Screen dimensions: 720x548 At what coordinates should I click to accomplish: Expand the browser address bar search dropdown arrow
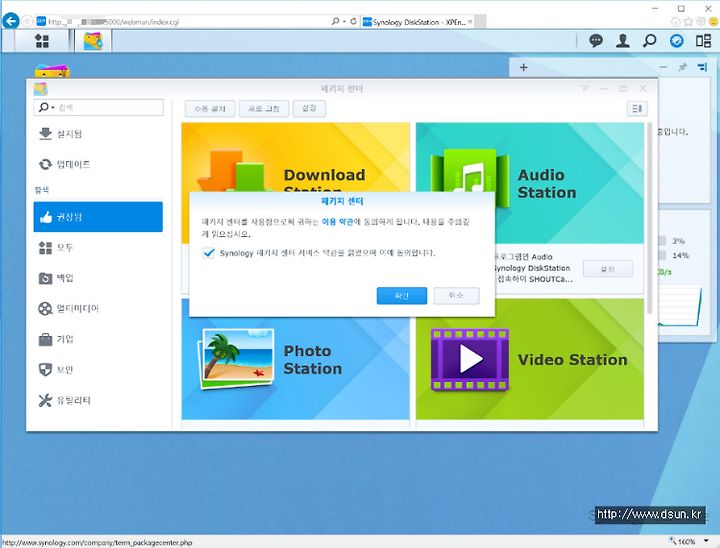tap(344, 21)
